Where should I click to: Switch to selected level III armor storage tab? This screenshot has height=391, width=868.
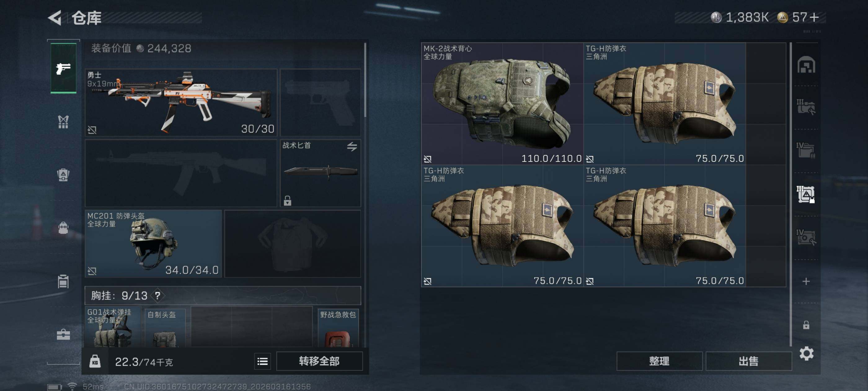coord(806,195)
